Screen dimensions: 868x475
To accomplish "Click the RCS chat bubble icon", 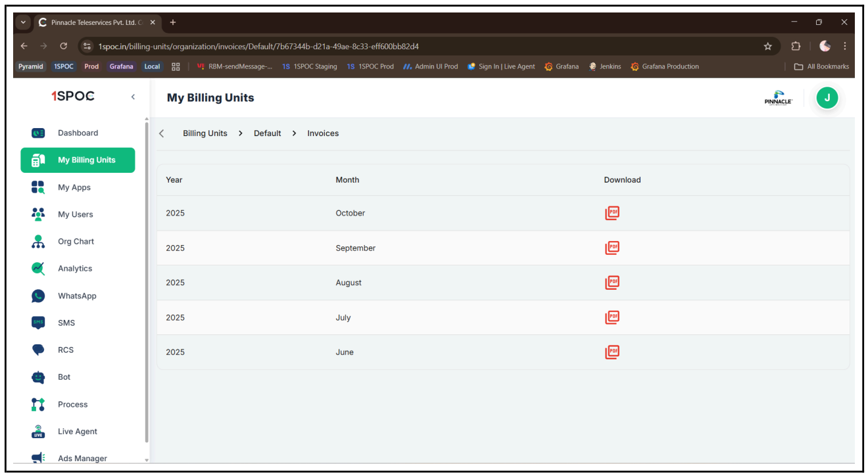I will [38, 350].
